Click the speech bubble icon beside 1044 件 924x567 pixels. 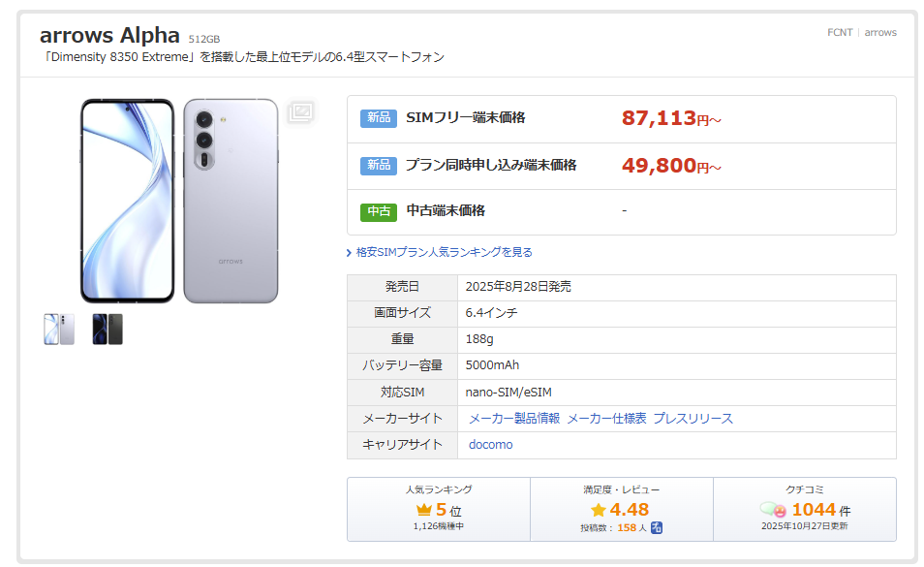[x=773, y=510]
